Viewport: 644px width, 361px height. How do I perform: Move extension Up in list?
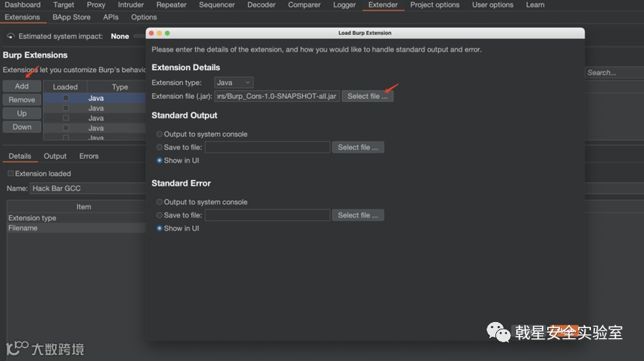click(x=22, y=114)
